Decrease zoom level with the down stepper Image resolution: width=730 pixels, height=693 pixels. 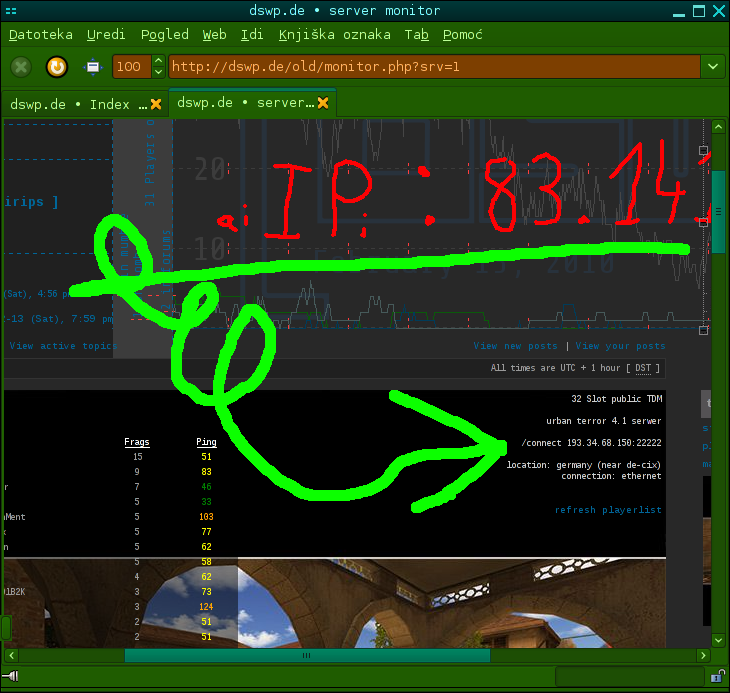point(158,73)
